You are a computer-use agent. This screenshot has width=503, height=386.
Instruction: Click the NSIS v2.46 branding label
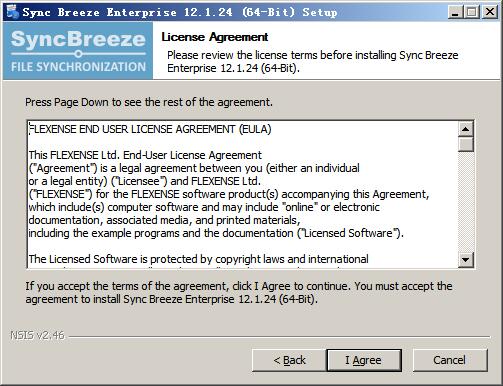[37, 335]
